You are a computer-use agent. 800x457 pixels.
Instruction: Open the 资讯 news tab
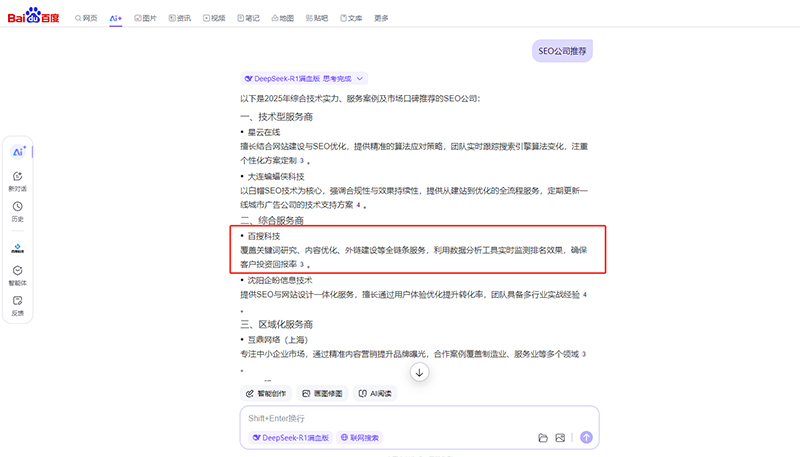click(180, 18)
